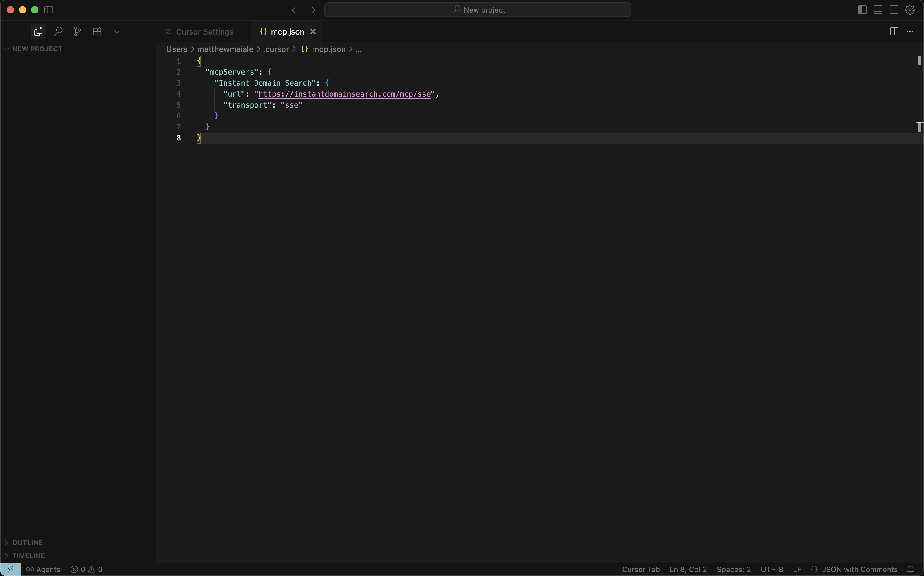This screenshot has width=924, height=576.
Task: Toggle the sidebar icon next to window controls
Action: tap(48, 10)
